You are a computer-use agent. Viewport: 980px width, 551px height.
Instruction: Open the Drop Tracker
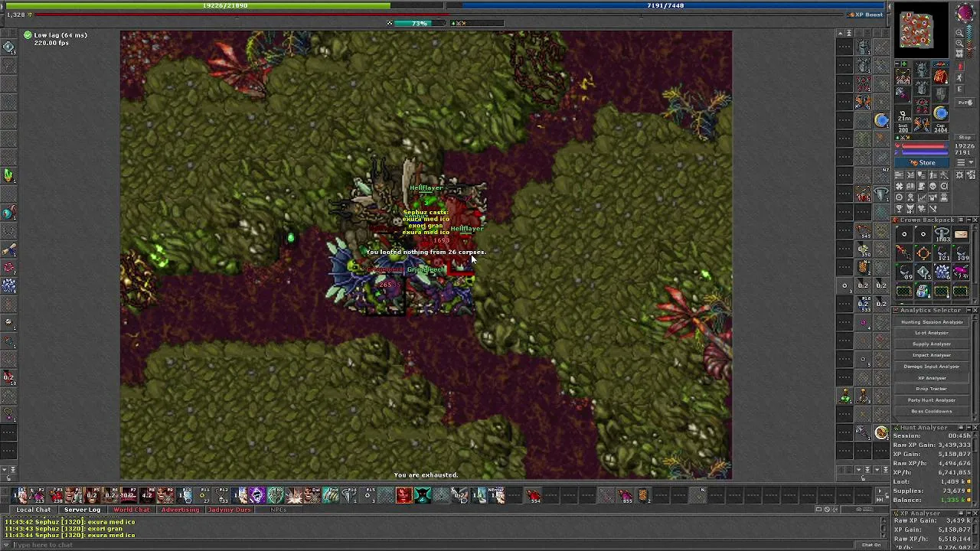[x=932, y=389]
